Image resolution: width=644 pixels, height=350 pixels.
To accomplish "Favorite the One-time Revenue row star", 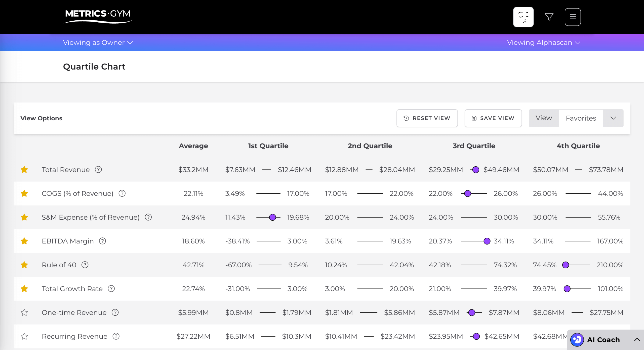I will point(24,313).
